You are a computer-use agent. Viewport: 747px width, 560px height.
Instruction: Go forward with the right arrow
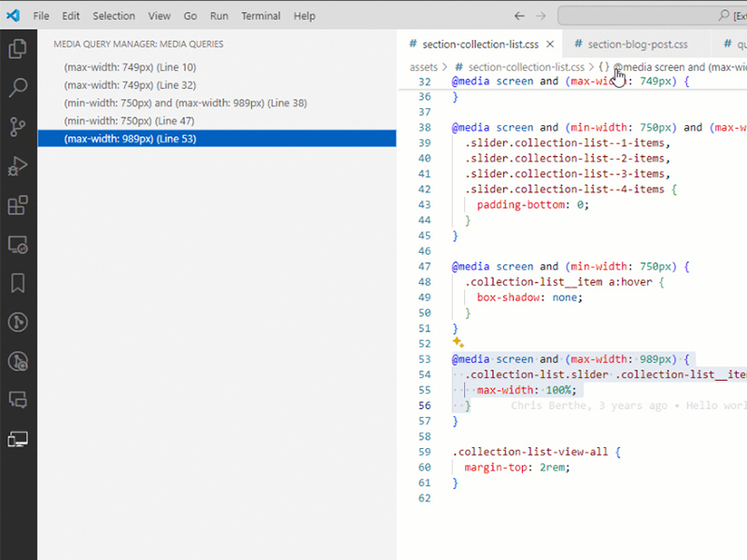pos(541,16)
